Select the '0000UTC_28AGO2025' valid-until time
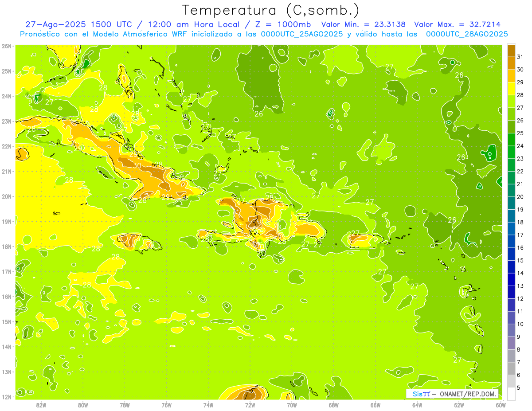This screenshot has width=532, height=411. 467,34
